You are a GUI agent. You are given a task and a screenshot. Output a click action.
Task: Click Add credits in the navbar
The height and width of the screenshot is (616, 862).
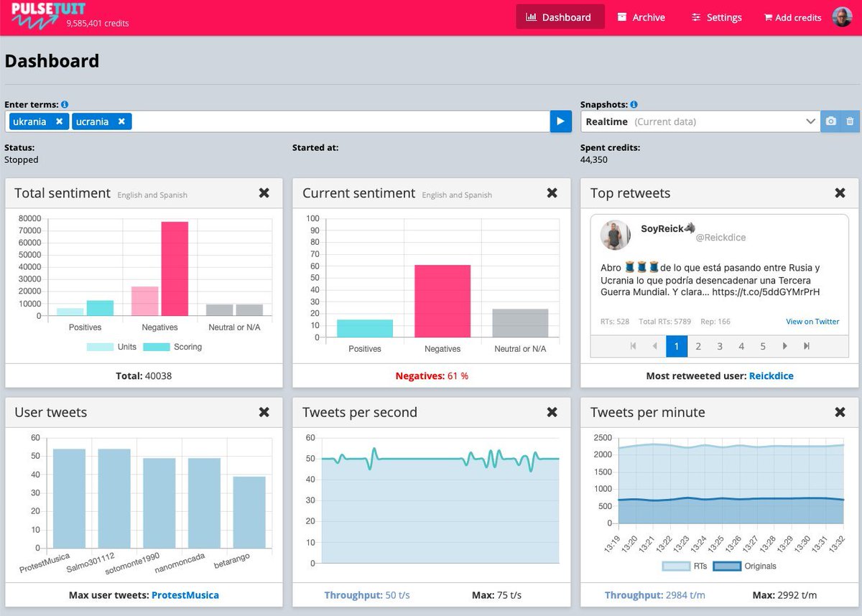click(792, 17)
